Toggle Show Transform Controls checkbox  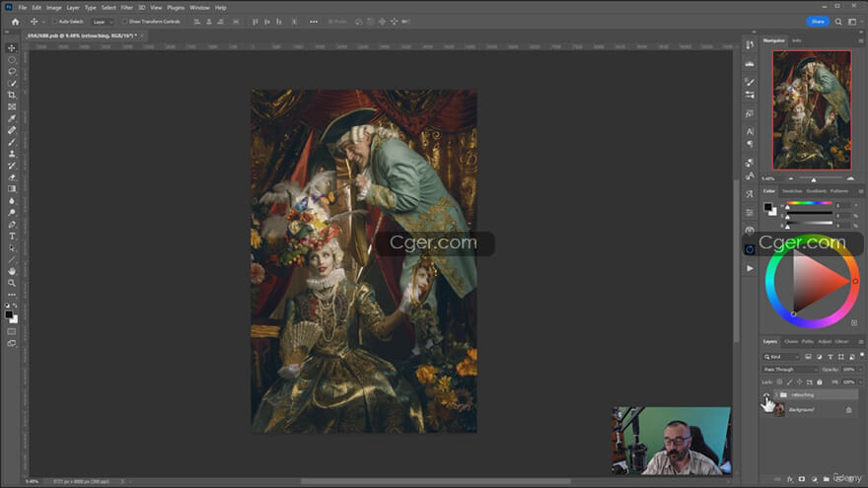tap(124, 22)
